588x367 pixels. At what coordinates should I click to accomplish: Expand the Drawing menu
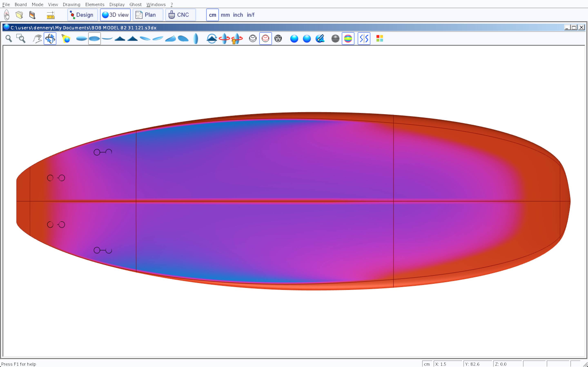(x=71, y=4)
